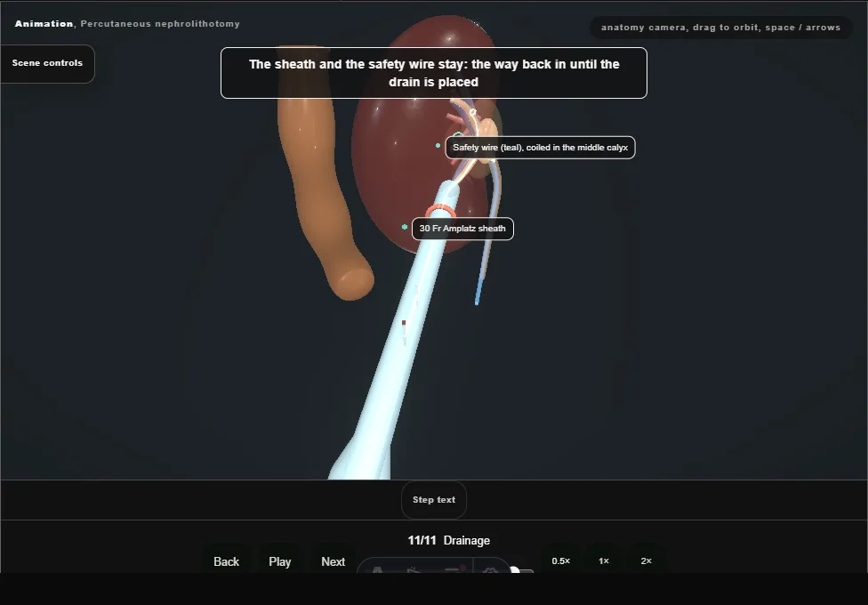Set playback speed to 1×
Image resolution: width=868 pixels, height=605 pixels.
[x=604, y=561]
